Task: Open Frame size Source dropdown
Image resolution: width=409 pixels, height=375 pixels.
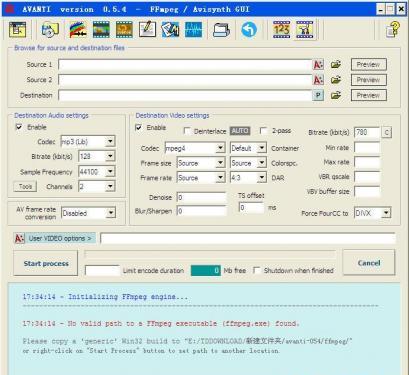Action: (220, 163)
